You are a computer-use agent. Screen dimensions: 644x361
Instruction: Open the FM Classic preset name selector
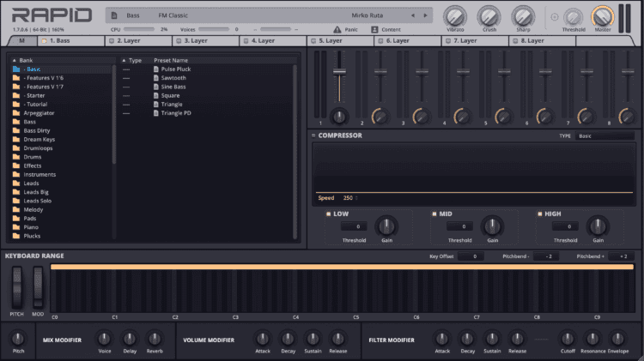click(173, 15)
